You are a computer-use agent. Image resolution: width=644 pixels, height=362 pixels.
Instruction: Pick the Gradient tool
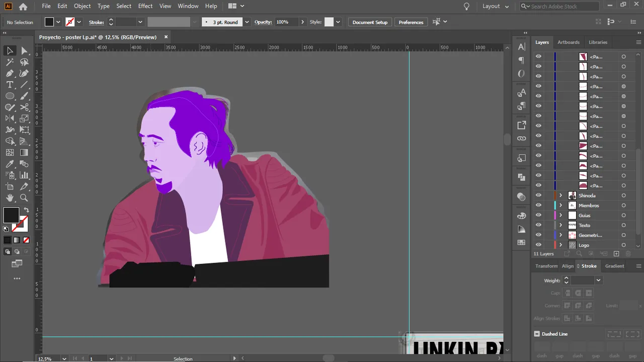point(24,153)
